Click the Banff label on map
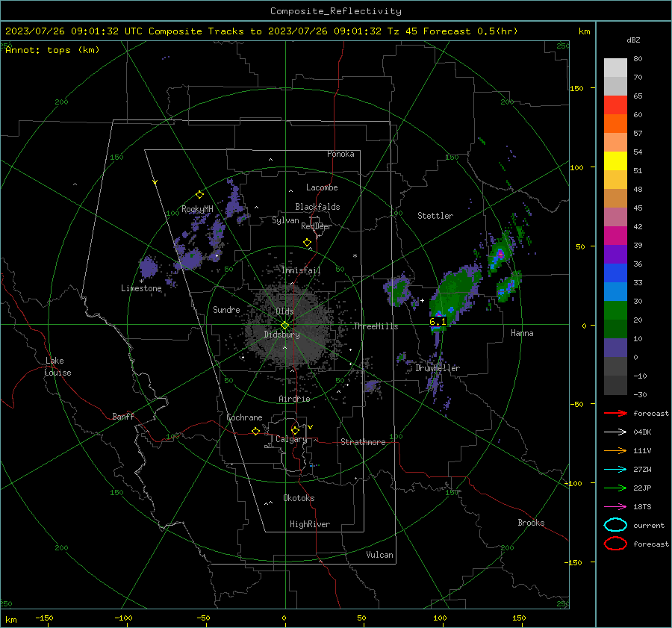The height and width of the screenshot is (628, 672). coord(123,417)
